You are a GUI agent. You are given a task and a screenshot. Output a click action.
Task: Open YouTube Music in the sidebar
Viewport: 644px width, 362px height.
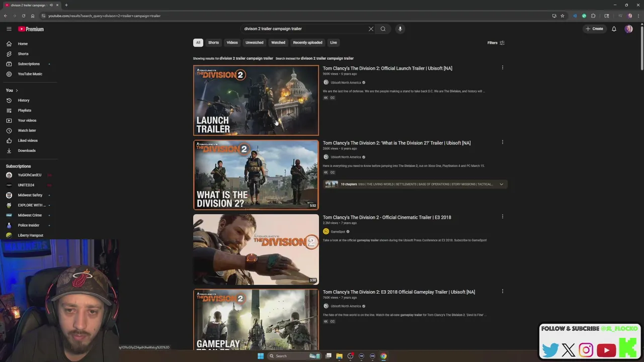(x=29, y=74)
